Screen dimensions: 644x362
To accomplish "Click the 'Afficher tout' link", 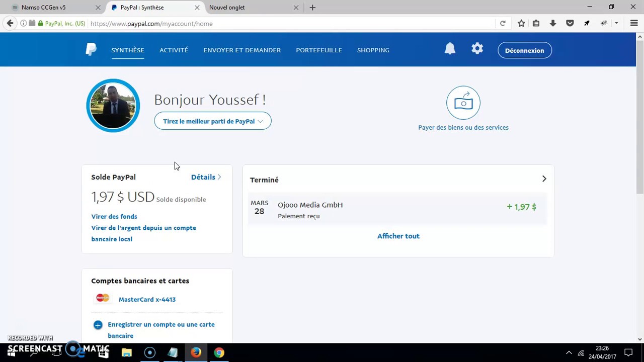I will tap(398, 236).
